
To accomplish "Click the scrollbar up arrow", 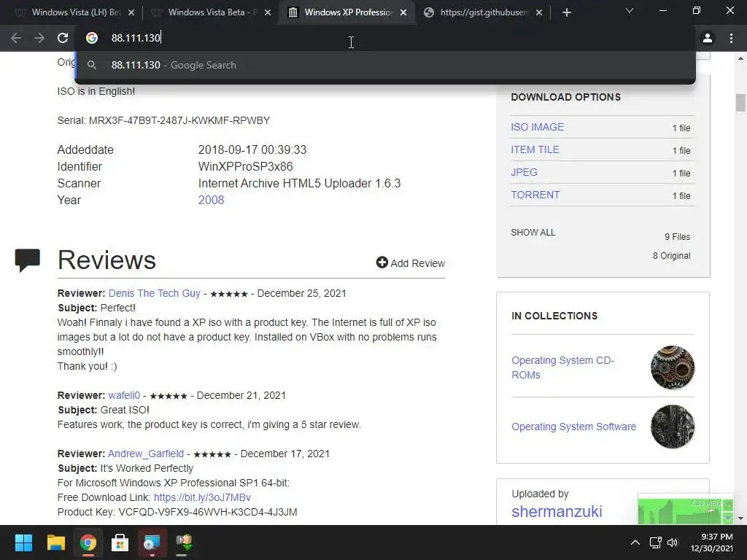I will [740, 58].
